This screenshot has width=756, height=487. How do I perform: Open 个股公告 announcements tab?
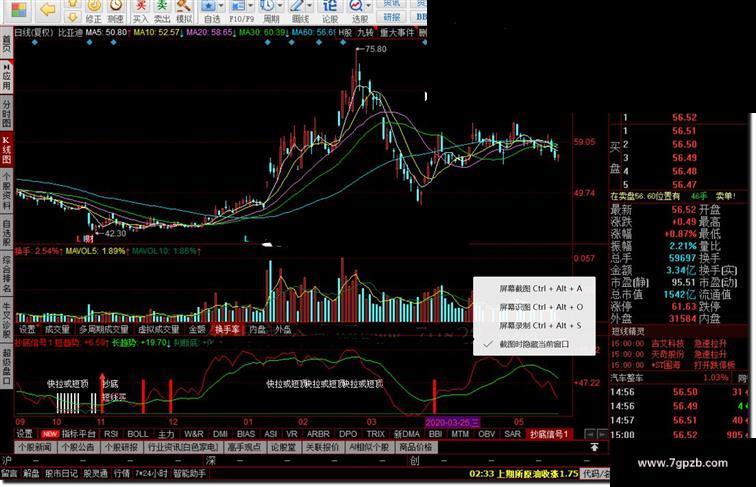point(78,447)
